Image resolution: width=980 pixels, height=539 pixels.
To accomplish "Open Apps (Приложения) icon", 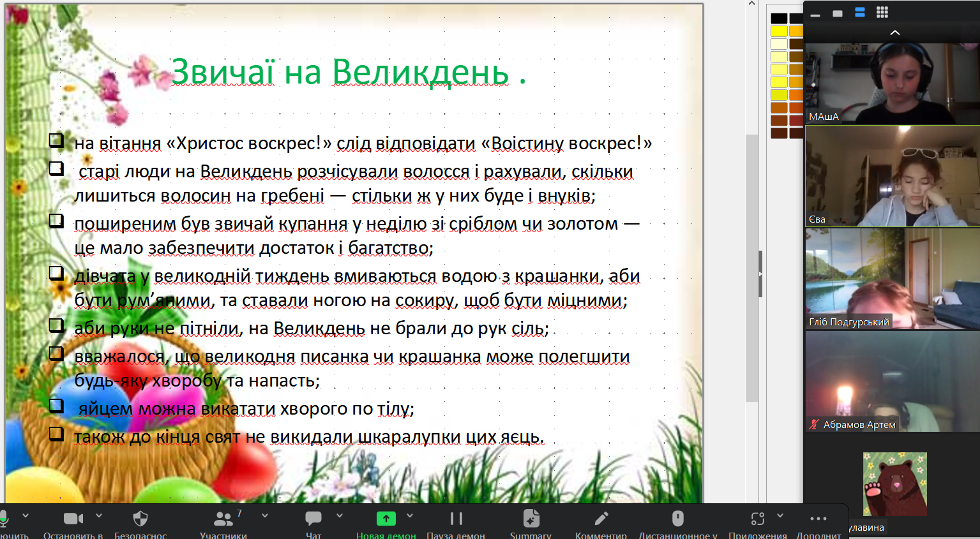I will pos(758,519).
